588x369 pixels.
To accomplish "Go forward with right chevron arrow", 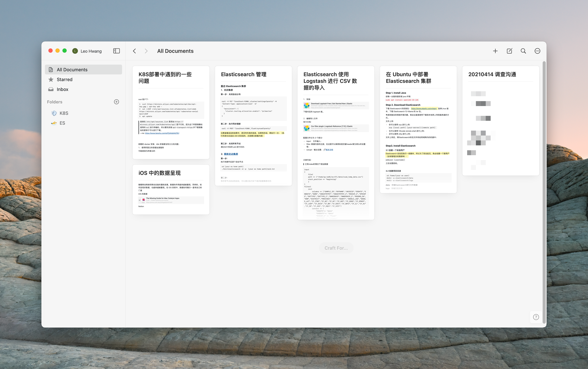I will pos(146,51).
